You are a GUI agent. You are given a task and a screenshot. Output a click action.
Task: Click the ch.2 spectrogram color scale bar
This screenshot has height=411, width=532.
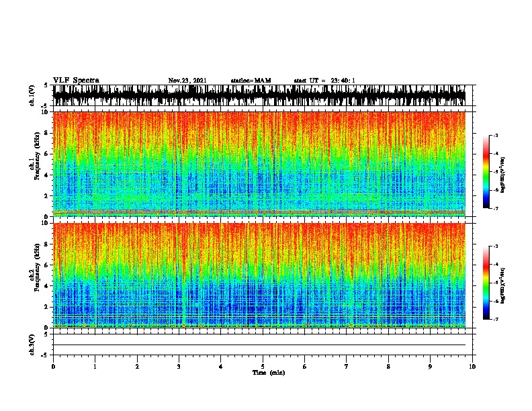[x=486, y=283]
